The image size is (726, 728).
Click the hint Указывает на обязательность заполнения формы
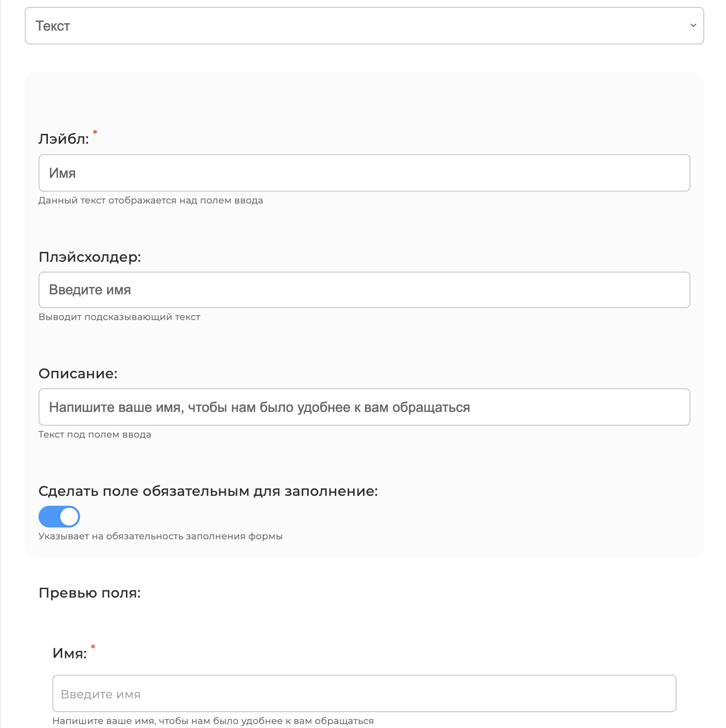tap(161, 536)
